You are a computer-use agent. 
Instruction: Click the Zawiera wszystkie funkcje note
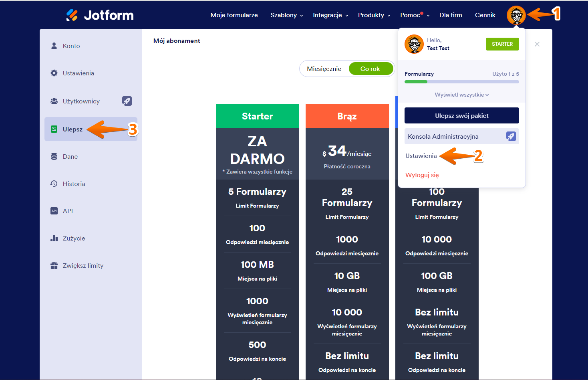258,172
